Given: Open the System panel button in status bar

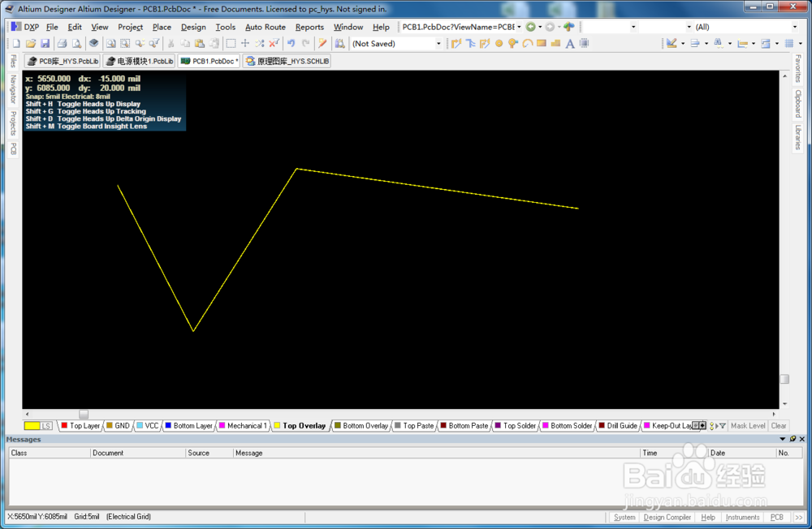Looking at the screenshot, I should pyautogui.click(x=624, y=517).
